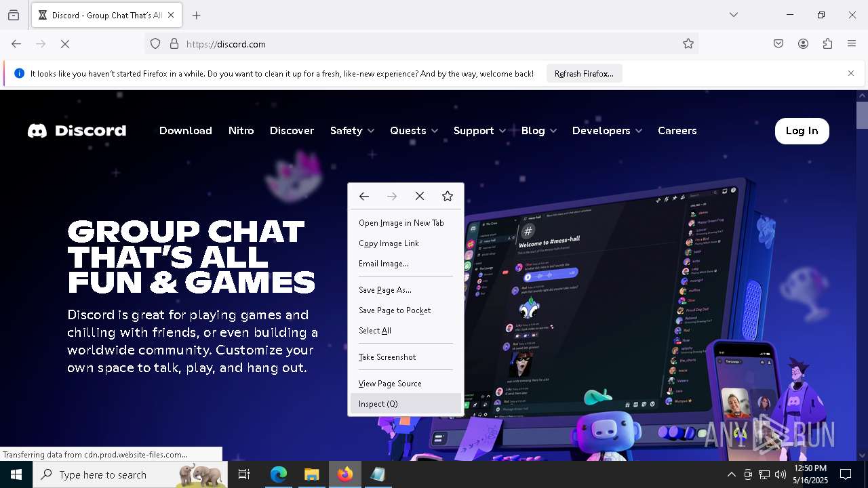The height and width of the screenshot is (488, 868).
Task: Open the Firefox View icon
Action: (x=14, y=15)
